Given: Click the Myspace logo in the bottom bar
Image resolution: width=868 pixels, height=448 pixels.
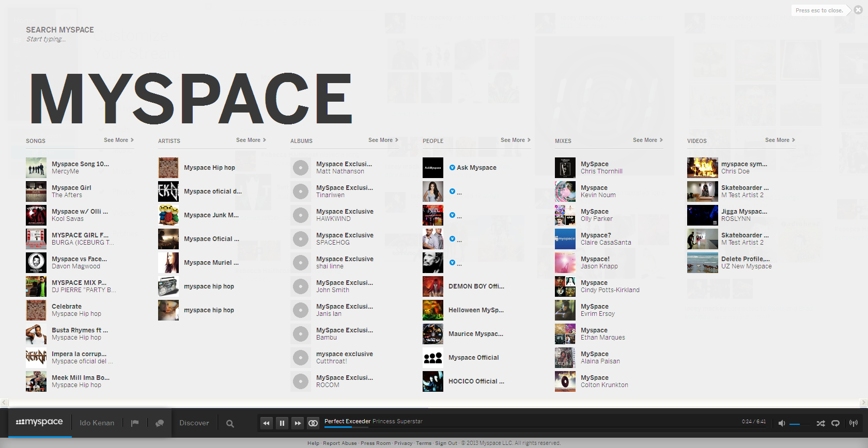Looking at the screenshot, I should point(39,422).
